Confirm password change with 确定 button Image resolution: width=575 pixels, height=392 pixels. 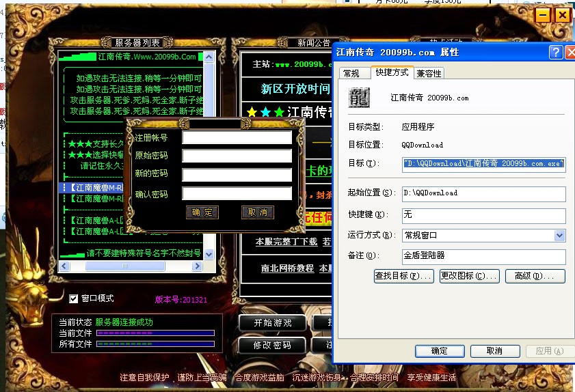[x=202, y=212]
